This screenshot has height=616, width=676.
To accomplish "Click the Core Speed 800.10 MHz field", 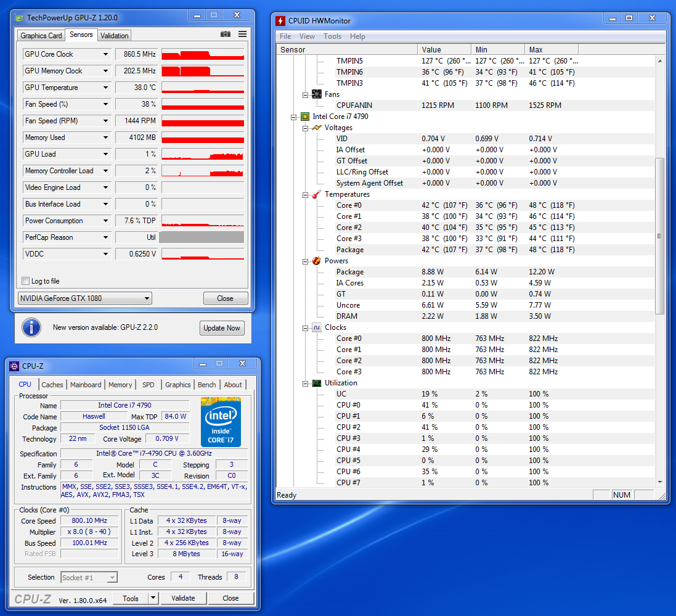I will pyautogui.click(x=89, y=520).
